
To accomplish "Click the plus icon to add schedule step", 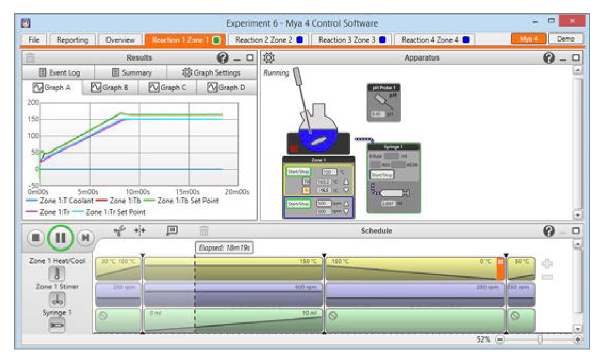I will point(547,263).
